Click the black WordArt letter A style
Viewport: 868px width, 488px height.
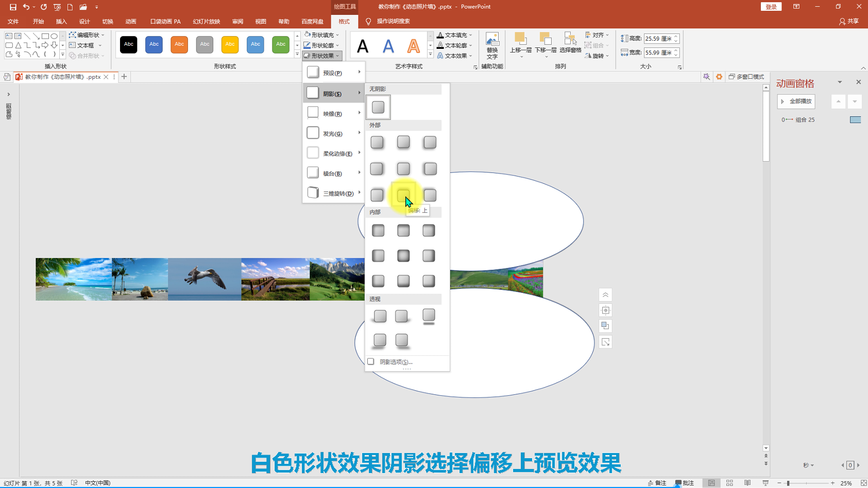[363, 46]
